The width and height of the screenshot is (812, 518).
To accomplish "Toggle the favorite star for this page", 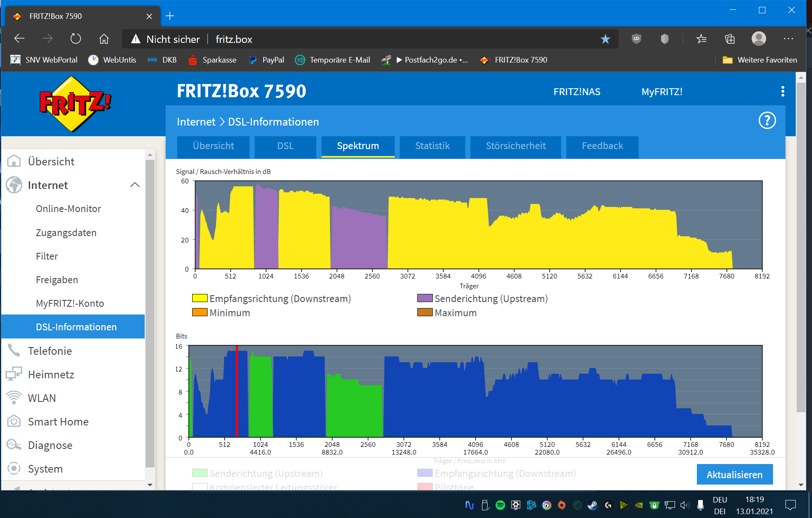I will click(605, 39).
